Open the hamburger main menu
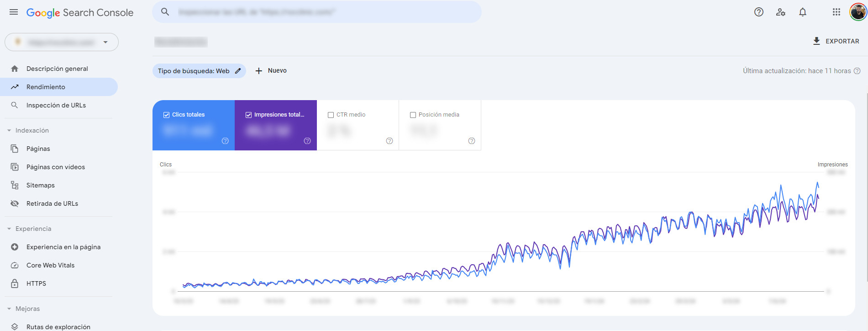Screen dimensions: 868x331 14,12
